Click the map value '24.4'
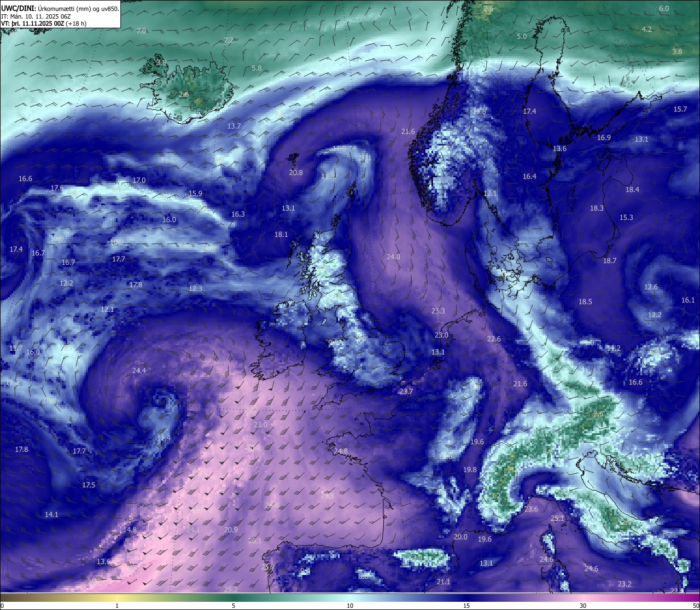Screen dimensions: 700x610 click(x=139, y=371)
